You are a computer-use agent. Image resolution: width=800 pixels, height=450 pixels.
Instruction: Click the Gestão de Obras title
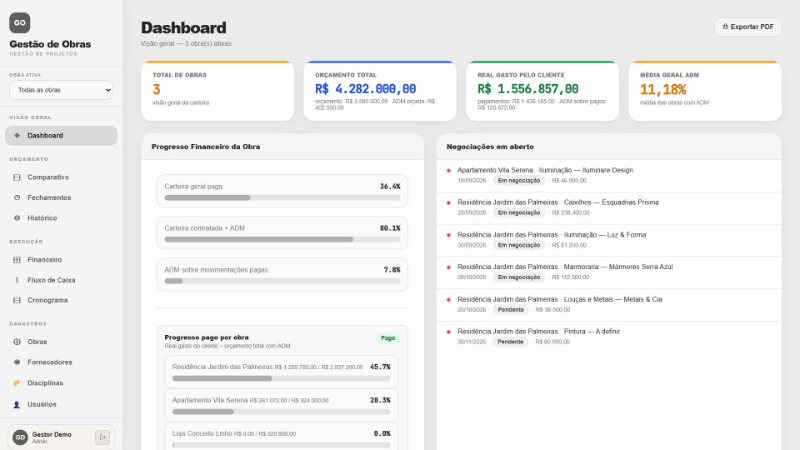50,44
